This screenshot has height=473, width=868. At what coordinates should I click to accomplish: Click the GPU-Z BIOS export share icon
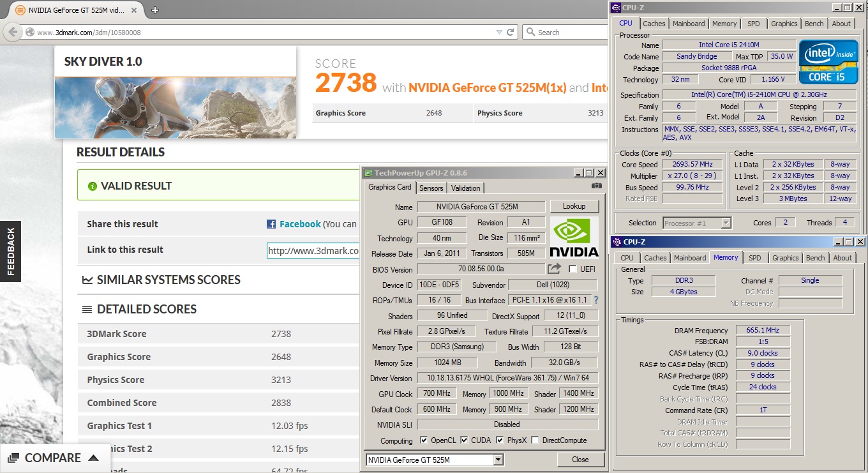[x=554, y=269]
